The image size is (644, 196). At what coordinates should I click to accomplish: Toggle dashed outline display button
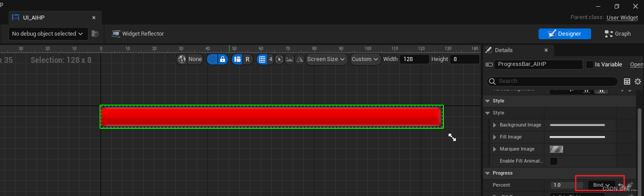point(213,59)
